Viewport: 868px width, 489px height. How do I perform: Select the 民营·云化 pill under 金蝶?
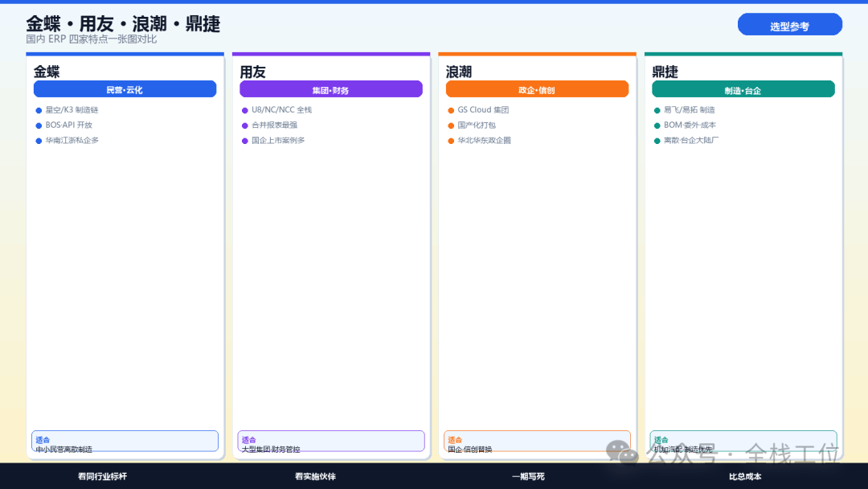[x=125, y=89]
